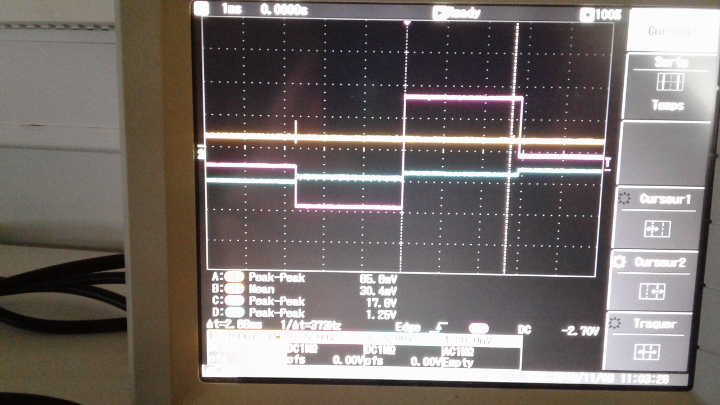Click the 100K memory depth indicator
720x405 pixels.
(x=601, y=15)
